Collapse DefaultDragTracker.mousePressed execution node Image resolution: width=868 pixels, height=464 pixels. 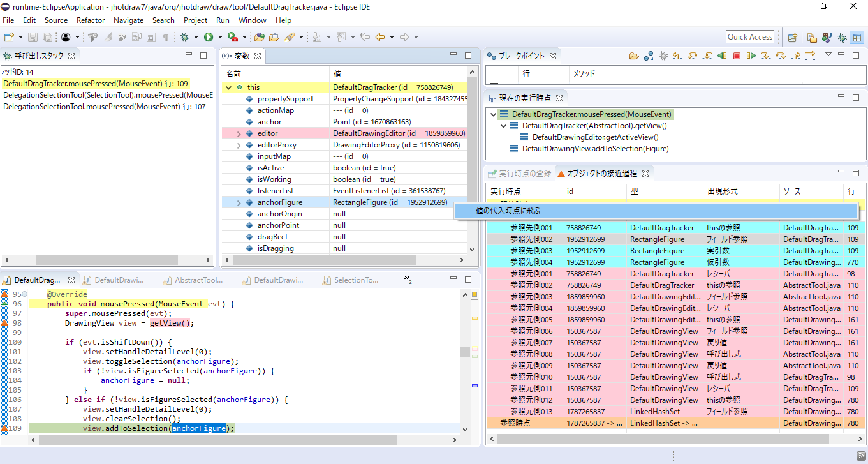pyautogui.click(x=494, y=114)
